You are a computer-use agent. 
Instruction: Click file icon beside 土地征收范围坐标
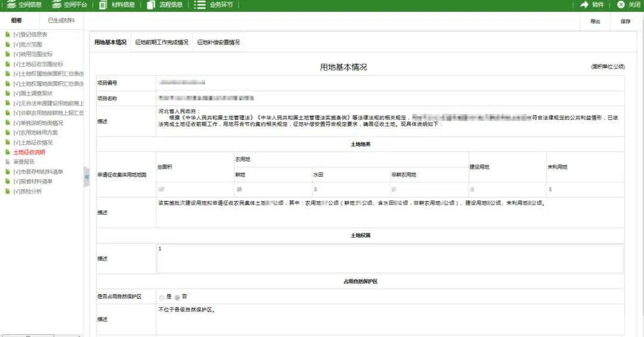pos(7,64)
